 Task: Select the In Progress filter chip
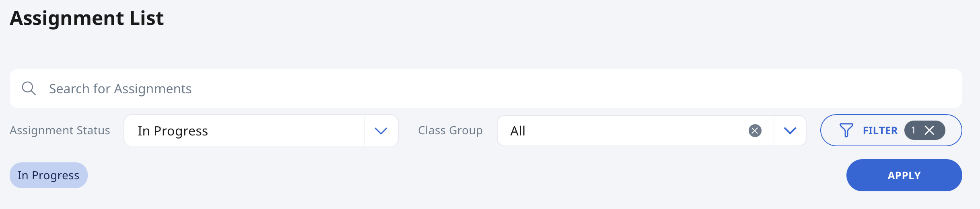[49, 175]
